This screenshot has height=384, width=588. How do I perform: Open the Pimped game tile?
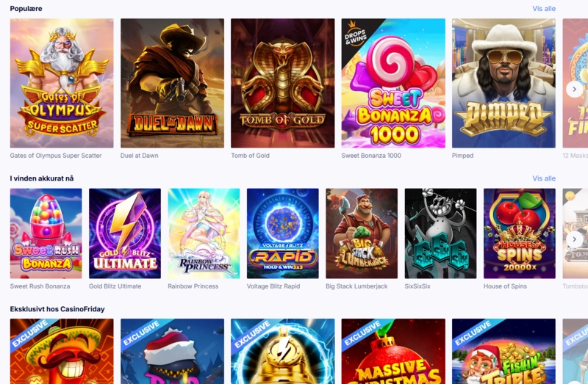(503, 83)
